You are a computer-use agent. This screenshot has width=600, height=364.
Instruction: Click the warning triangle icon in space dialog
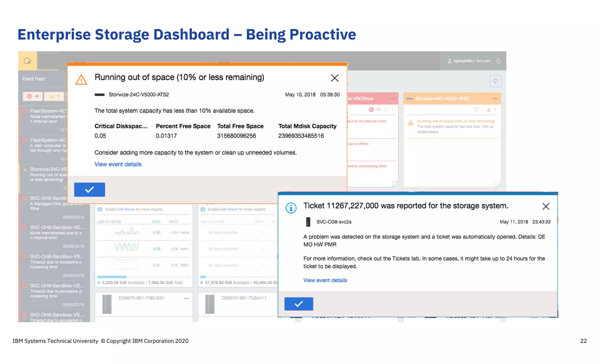coord(81,79)
